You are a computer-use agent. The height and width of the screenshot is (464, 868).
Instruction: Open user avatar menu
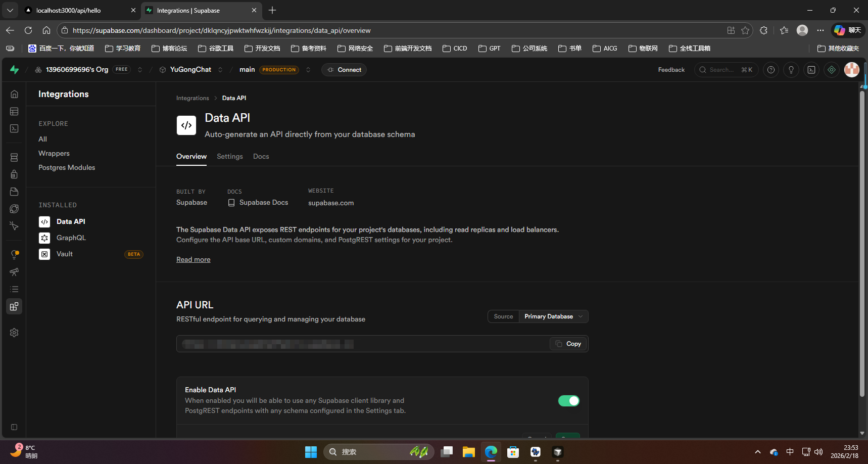point(852,70)
